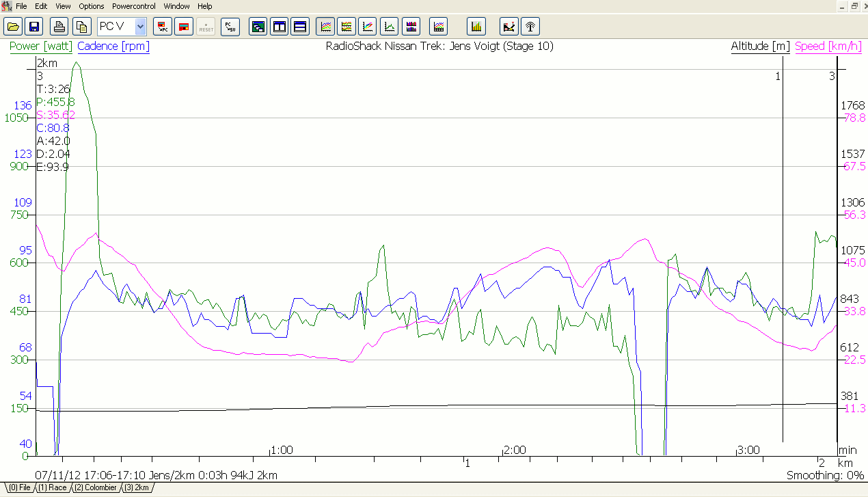
Task: Toggle the Cadence [rpm] curve label
Action: pyautogui.click(x=113, y=46)
